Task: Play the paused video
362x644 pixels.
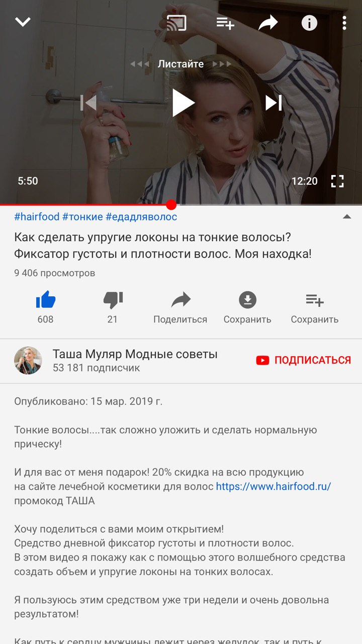Action: pyautogui.click(x=183, y=103)
